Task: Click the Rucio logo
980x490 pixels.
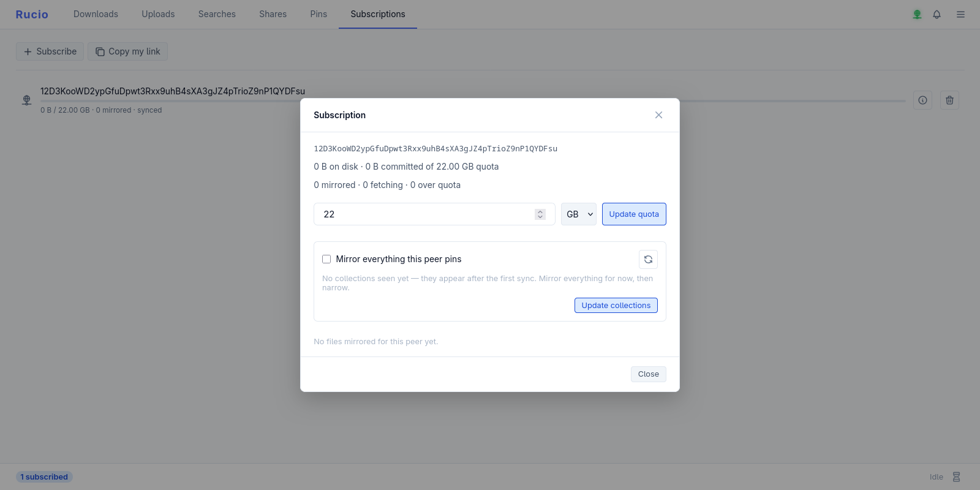Action: click(32, 14)
